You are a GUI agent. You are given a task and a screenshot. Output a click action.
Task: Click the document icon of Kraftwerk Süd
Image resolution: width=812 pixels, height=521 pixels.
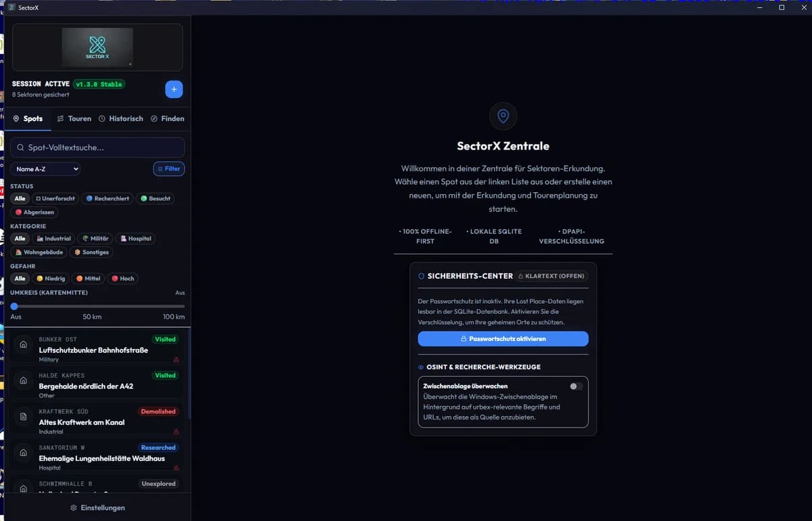click(24, 417)
